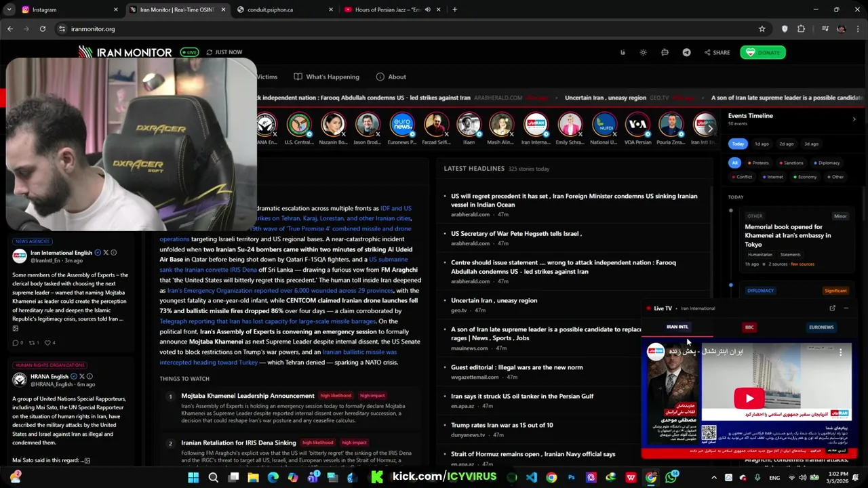Filter events by Economy
Screen dimensions: 868x488
point(804,177)
